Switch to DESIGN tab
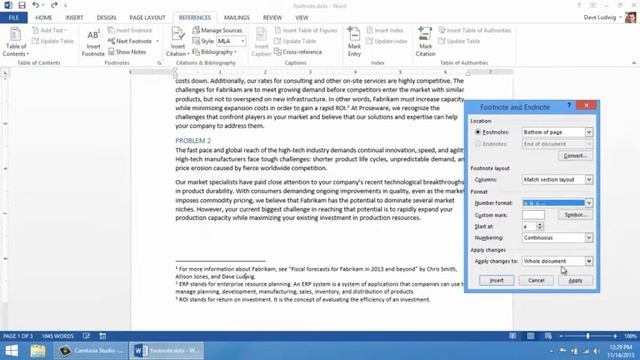The width and height of the screenshot is (640, 360). click(x=106, y=18)
